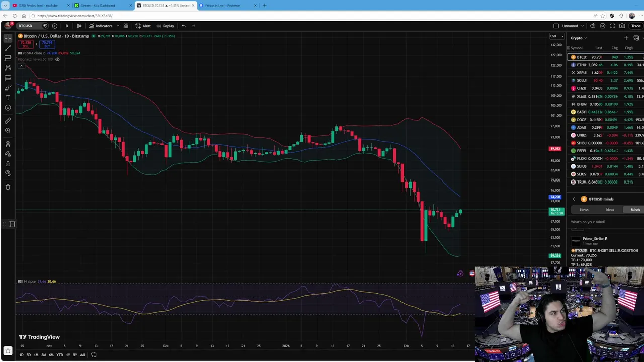Open chart settings hexagon icon

coord(603,26)
